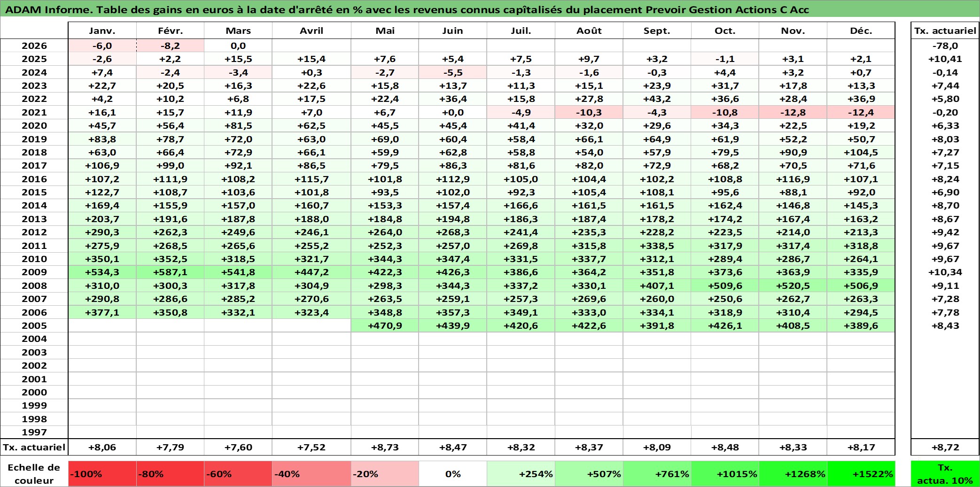Click the 0% white legend cell

coord(453,474)
